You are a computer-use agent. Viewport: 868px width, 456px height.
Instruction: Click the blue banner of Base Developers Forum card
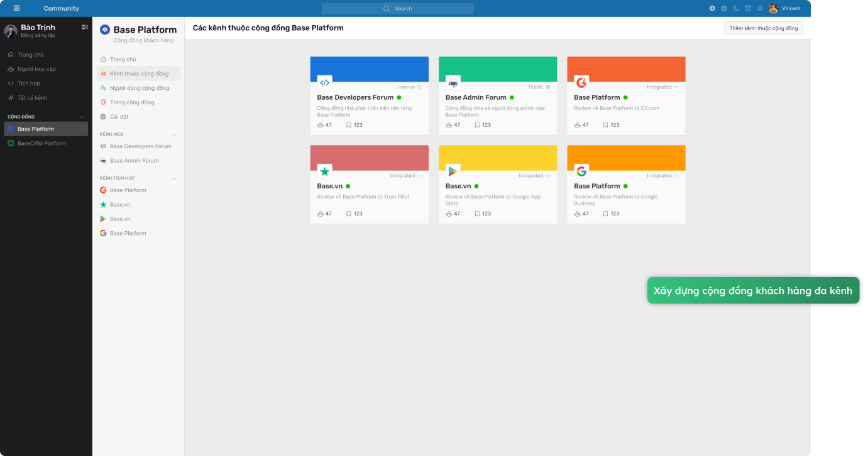tap(370, 69)
